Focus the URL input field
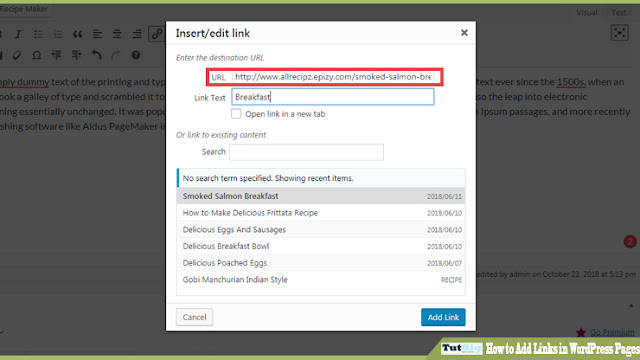 pos(333,77)
